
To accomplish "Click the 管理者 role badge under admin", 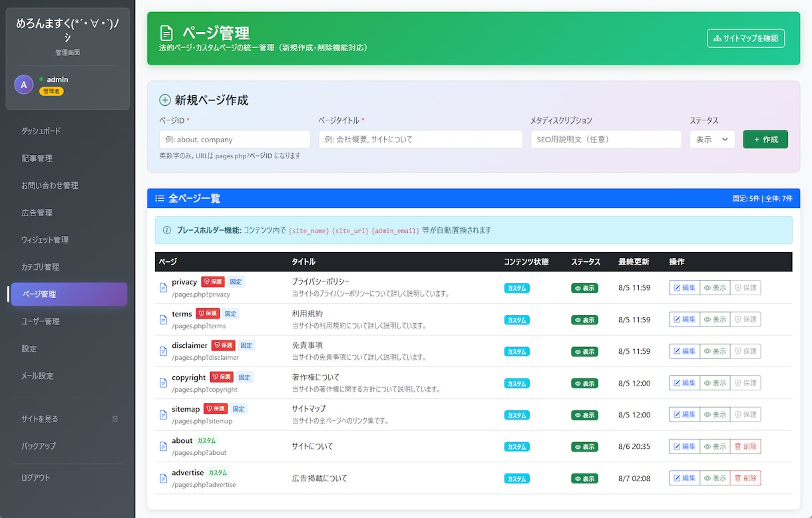I will click(51, 91).
